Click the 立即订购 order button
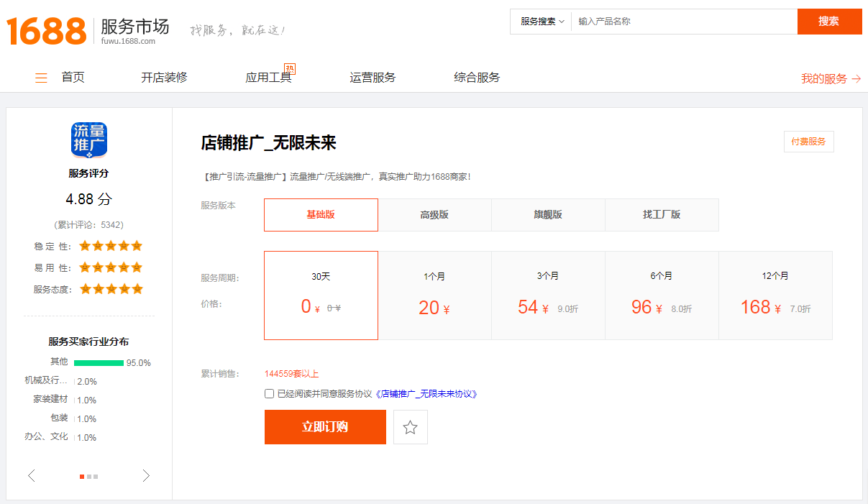This screenshot has width=868, height=504. pyautogui.click(x=325, y=426)
